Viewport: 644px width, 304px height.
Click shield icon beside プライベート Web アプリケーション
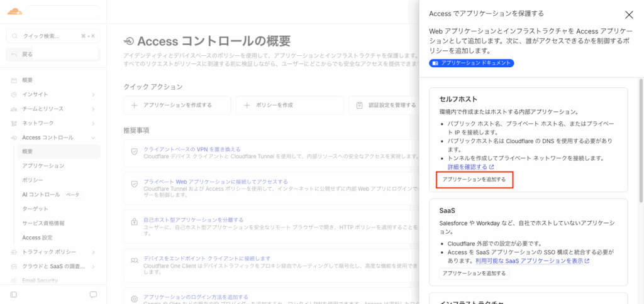134,184
